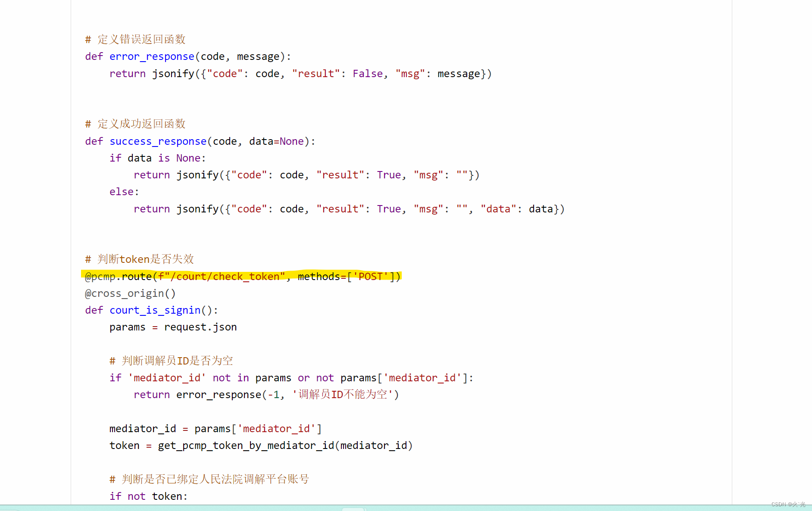The image size is (812, 511).
Task: Click the line "mediator_id = params['mediator_id']"
Action: click(215, 429)
